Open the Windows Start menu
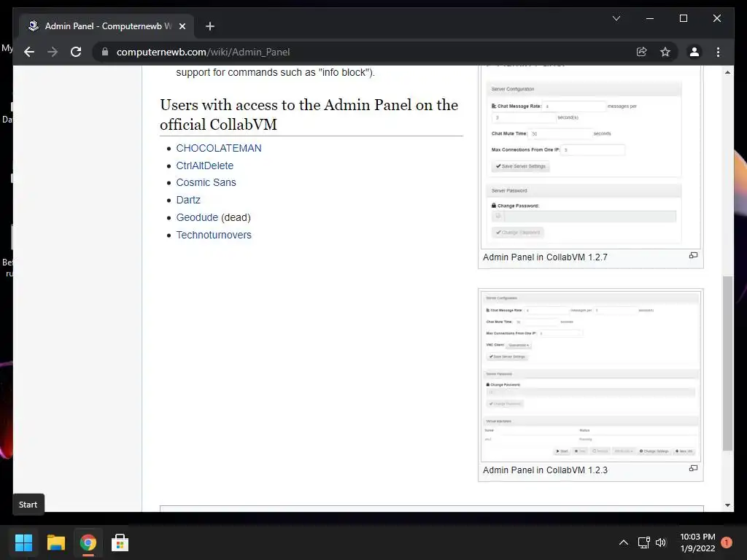Screen dimensions: 747x560 (23, 542)
